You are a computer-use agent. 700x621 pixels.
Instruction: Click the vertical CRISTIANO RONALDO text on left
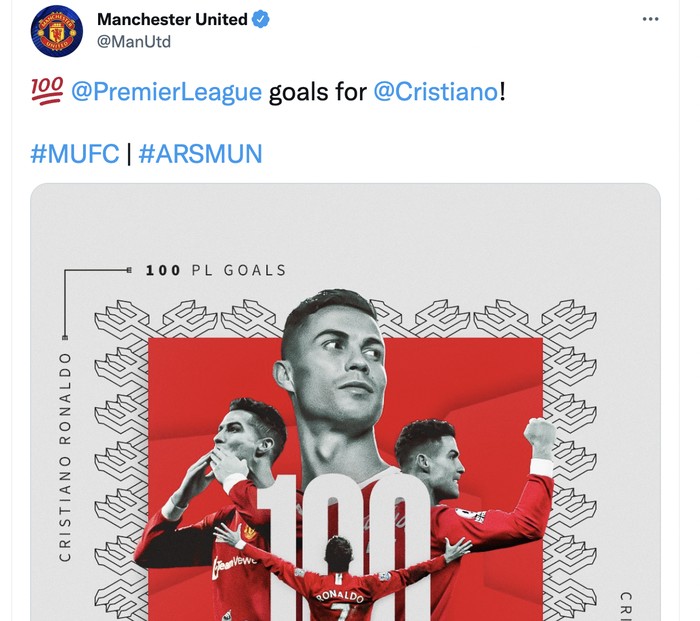coord(65,457)
